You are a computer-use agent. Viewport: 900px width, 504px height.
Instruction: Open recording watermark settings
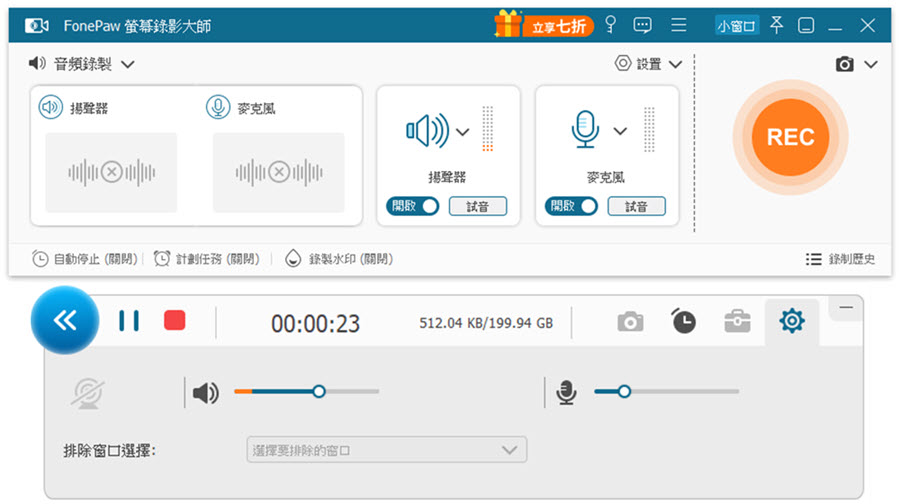tap(339, 259)
